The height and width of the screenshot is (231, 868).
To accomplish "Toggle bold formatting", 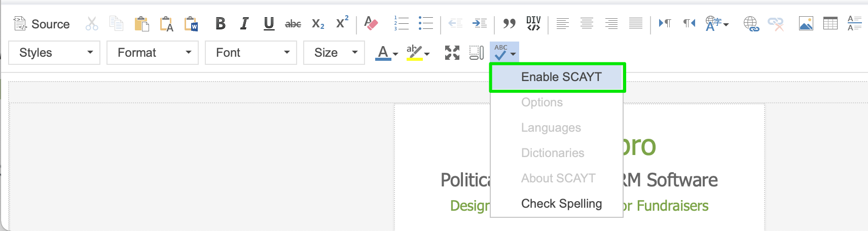I will pos(220,24).
